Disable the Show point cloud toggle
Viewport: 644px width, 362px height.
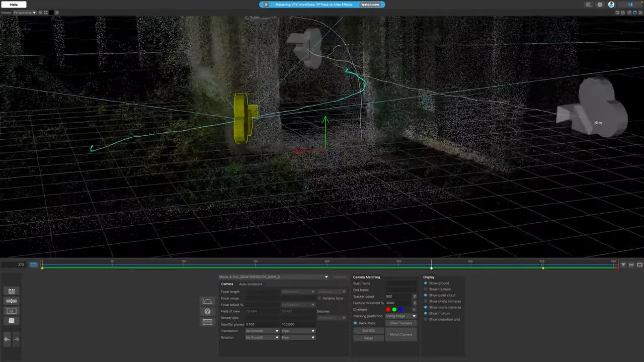[425, 295]
